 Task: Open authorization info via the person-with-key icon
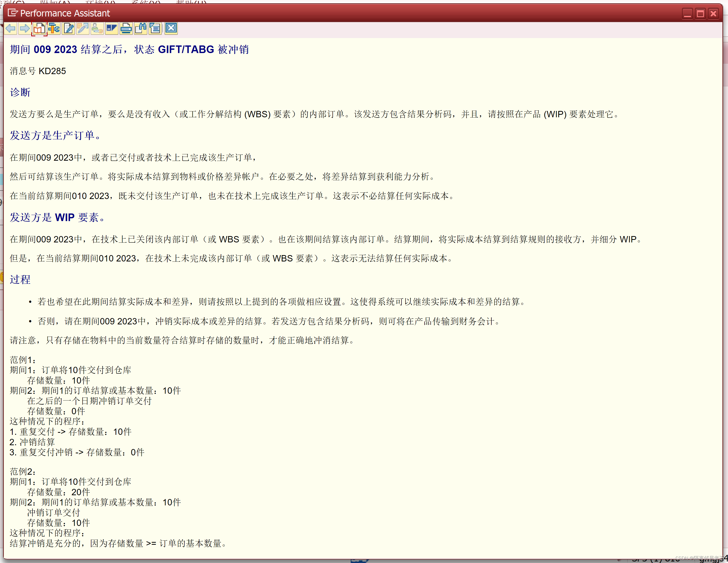(97, 28)
